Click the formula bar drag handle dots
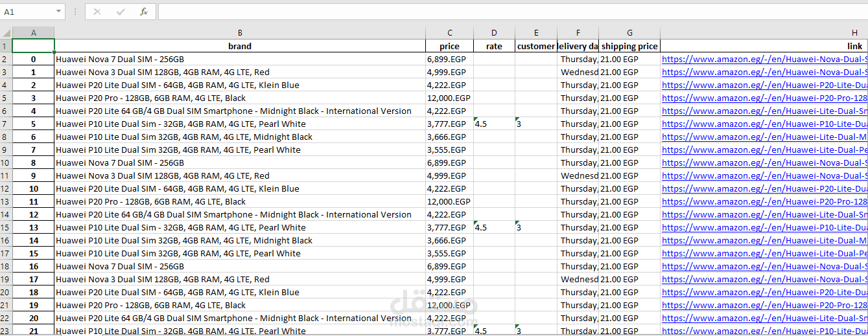 (x=75, y=12)
